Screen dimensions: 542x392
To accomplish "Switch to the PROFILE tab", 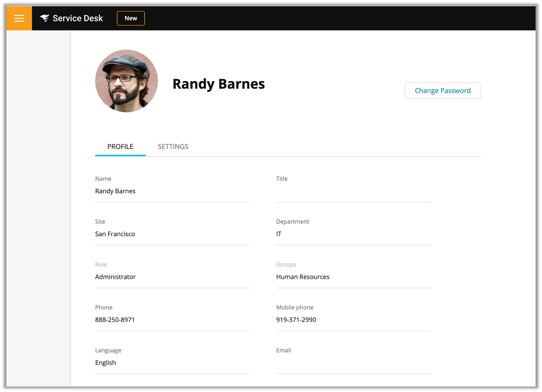I will pos(120,147).
